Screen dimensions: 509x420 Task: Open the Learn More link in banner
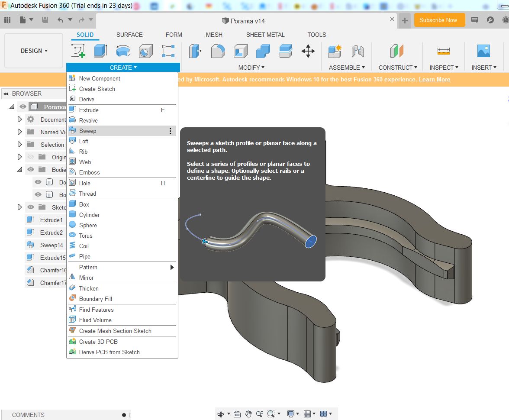434,79
